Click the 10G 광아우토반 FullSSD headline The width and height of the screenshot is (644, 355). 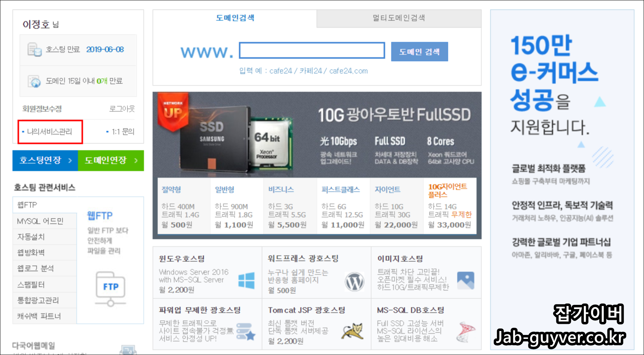[x=394, y=115]
